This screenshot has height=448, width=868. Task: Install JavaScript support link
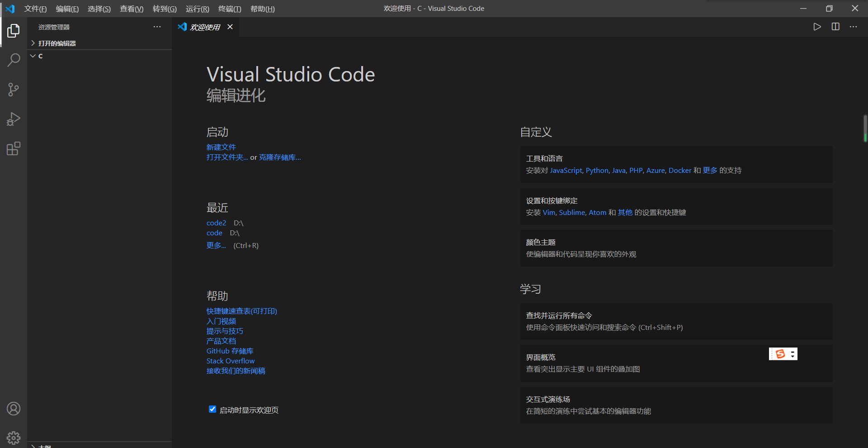[566, 170]
